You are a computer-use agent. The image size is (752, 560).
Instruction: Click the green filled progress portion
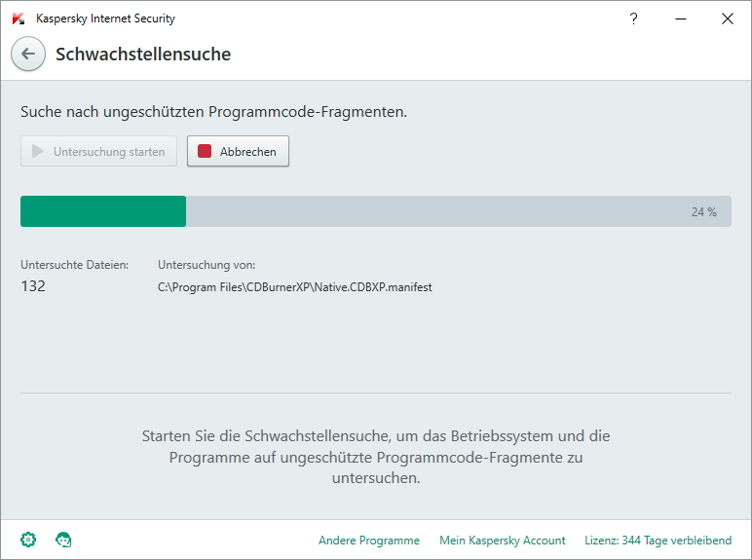103,211
